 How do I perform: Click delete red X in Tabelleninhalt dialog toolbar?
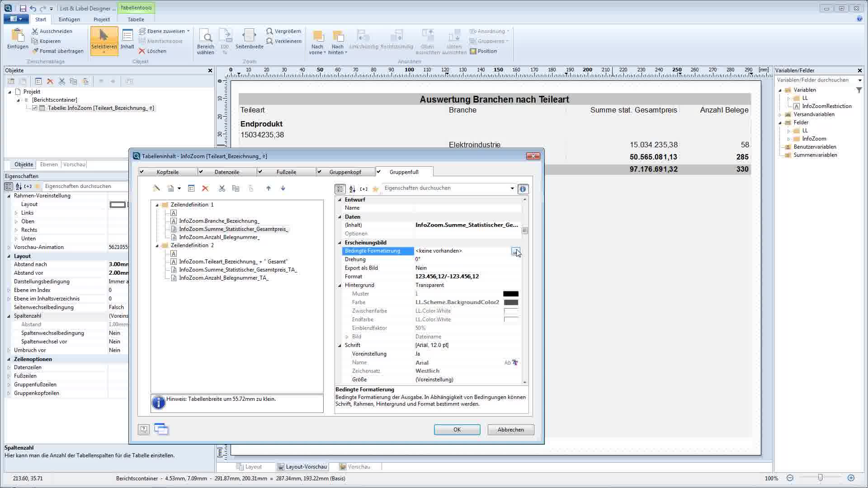point(205,188)
